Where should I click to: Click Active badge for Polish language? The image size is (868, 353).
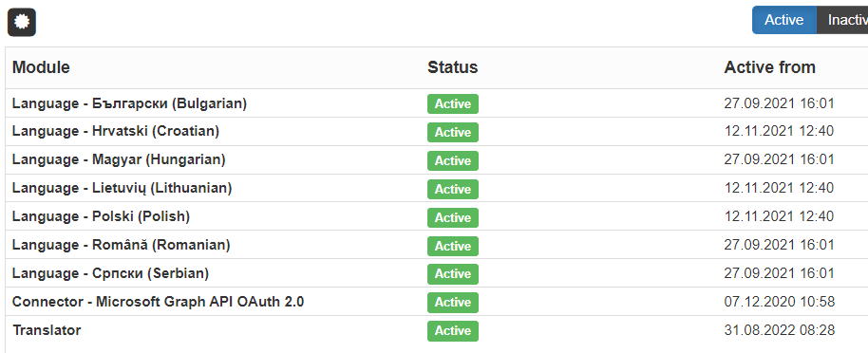453,217
